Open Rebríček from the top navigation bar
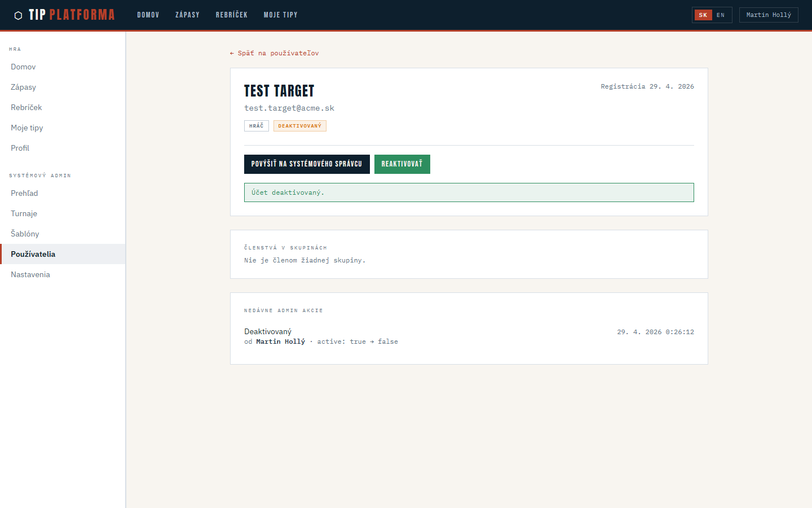The width and height of the screenshot is (812, 508). (232, 15)
